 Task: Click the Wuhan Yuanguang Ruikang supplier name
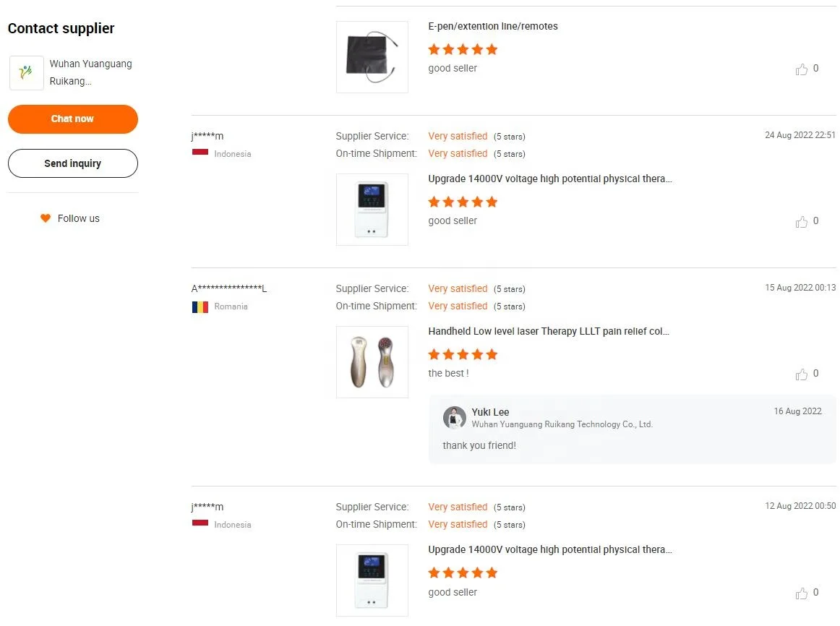[90, 72]
